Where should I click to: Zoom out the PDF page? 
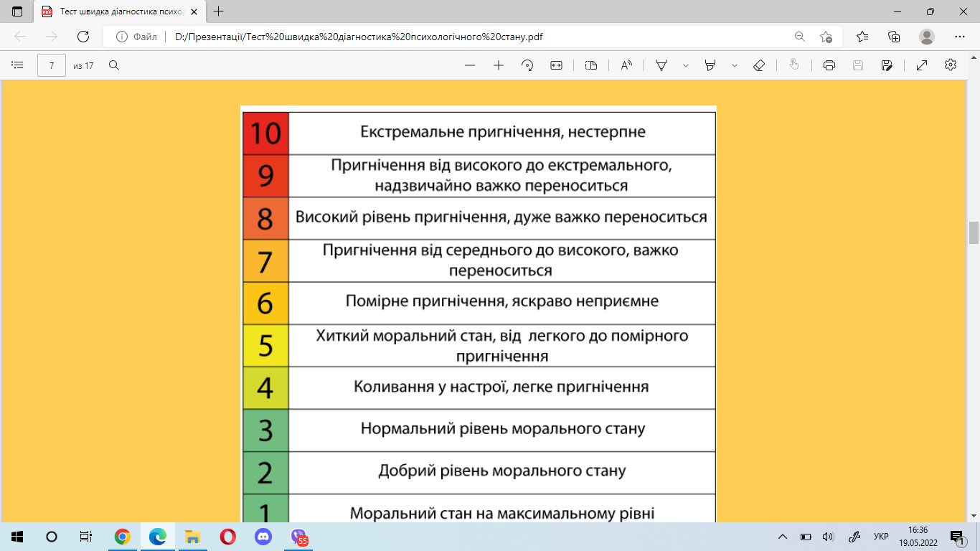470,65
